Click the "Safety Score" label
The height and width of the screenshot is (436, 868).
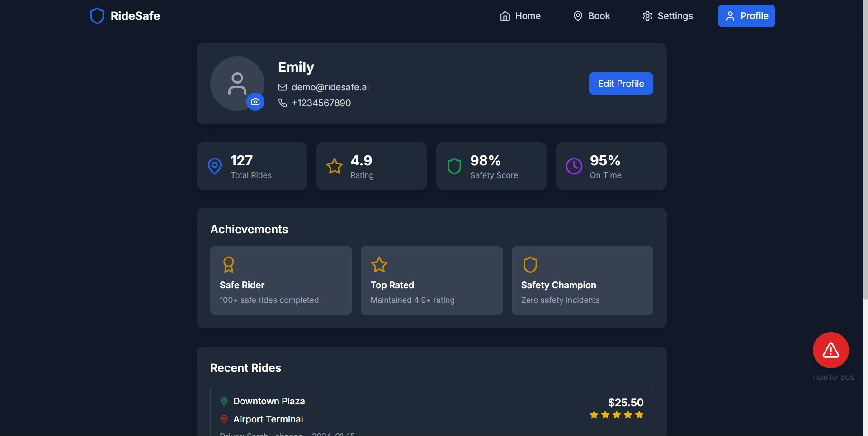tap(494, 175)
